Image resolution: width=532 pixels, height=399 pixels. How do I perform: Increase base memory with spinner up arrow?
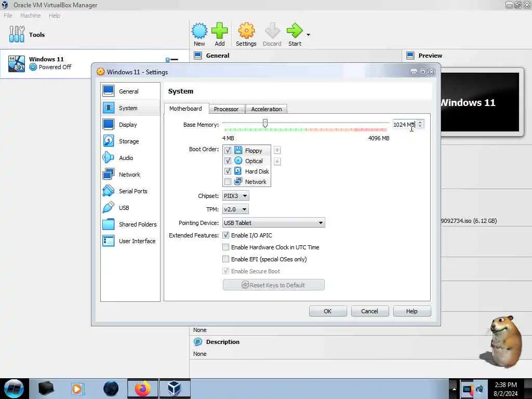(420, 122)
